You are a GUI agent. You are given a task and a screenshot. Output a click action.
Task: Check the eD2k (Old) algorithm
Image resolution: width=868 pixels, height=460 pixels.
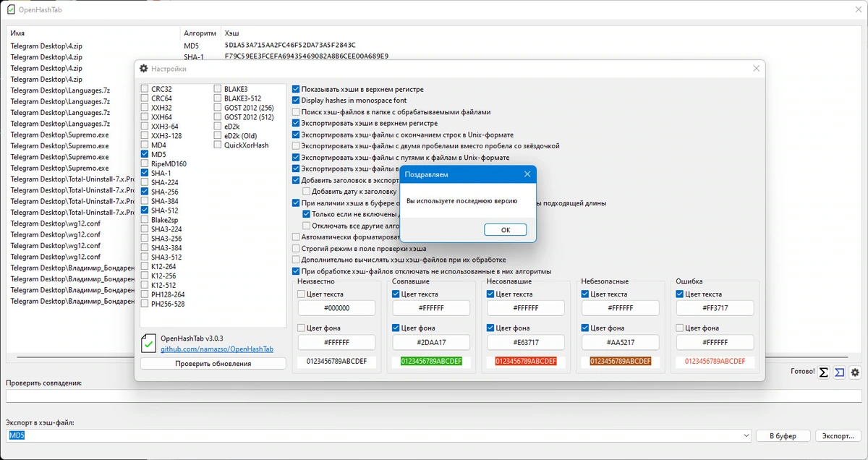tap(218, 136)
